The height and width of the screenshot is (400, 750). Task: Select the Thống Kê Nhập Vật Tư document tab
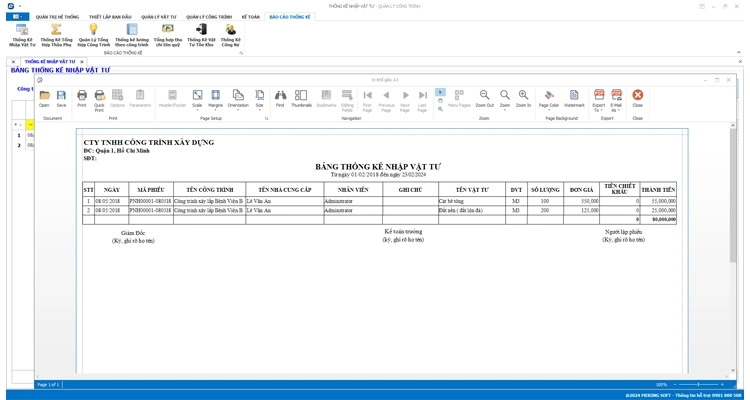click(x=50, y=61)
